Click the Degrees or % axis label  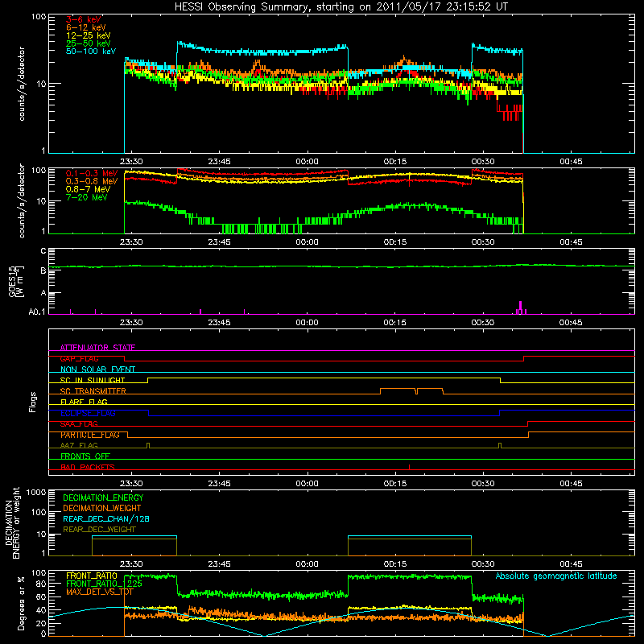(21, 605)
